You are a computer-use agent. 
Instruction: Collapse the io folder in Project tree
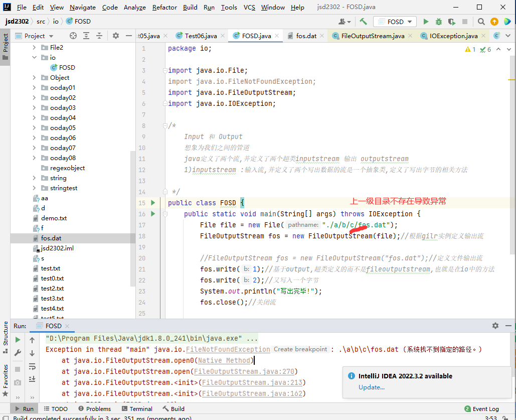coord(33,57)
